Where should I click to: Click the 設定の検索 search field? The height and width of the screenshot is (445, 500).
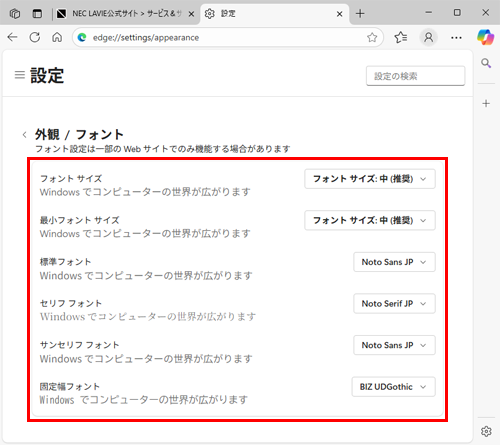415,76
